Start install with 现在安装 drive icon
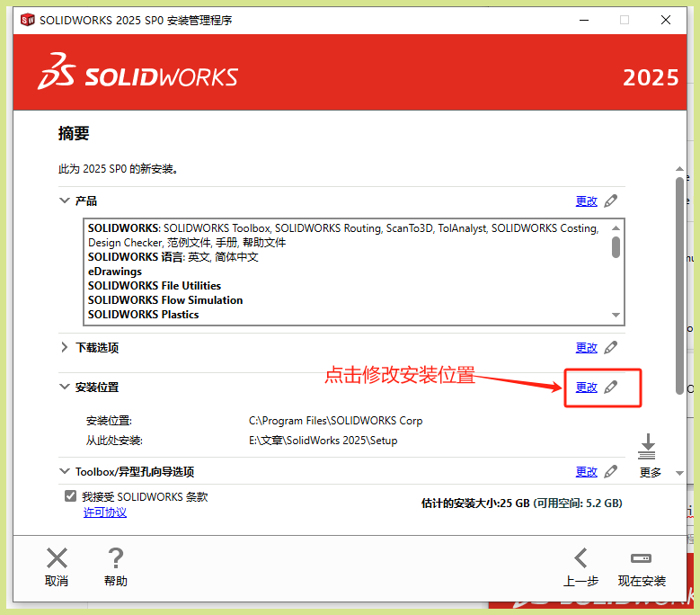 pos(641,558)
